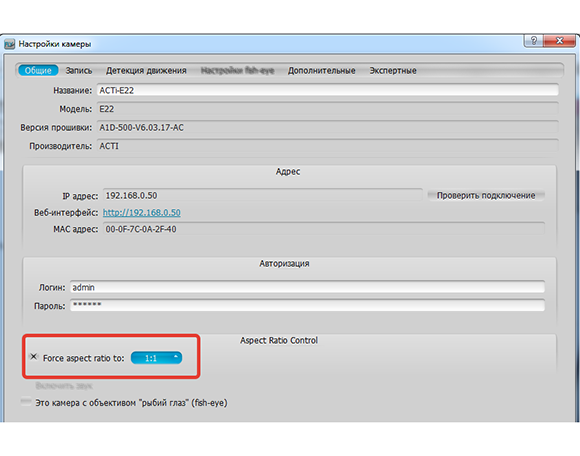
Task: Click the Логин field containing admin
Action: pyautogui.click(x=307, y=287)
